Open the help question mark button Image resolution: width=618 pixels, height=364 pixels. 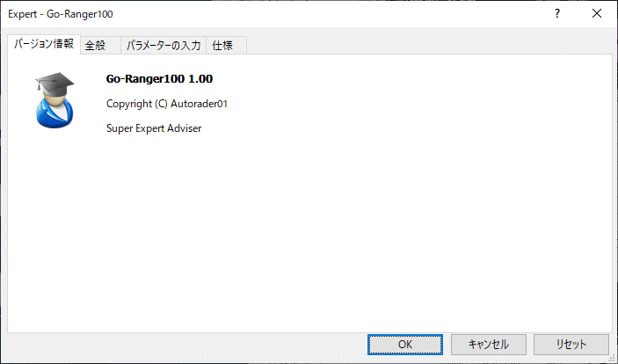pyautogui.click(x=557, y=13)
